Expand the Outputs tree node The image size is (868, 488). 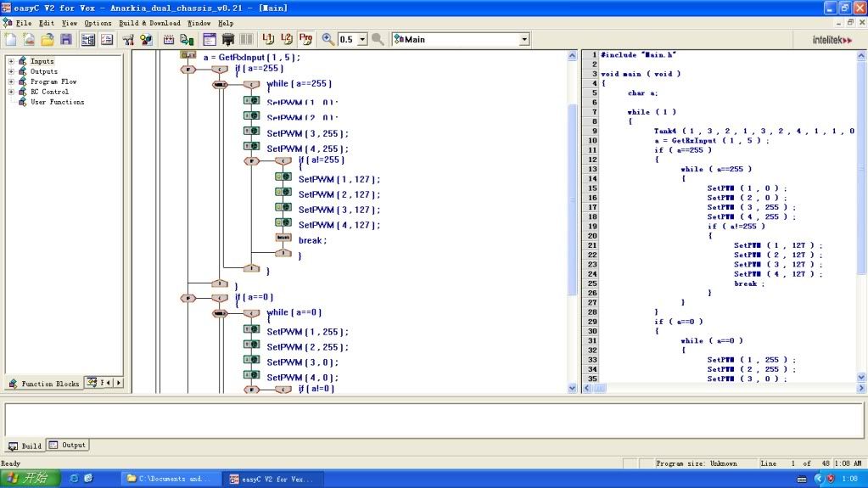(11, 71)
